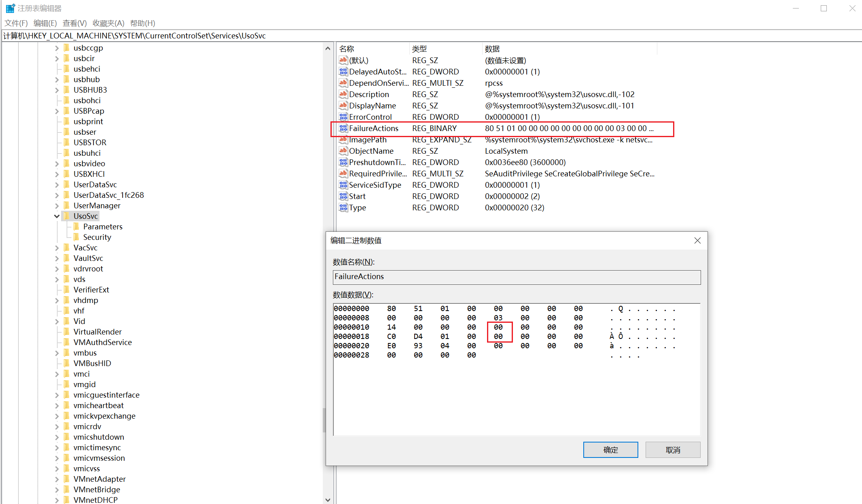Viewport: 862px width, 504px height.
Task: Click the VaultSvc folder icon
Action: tap(67, 258)
